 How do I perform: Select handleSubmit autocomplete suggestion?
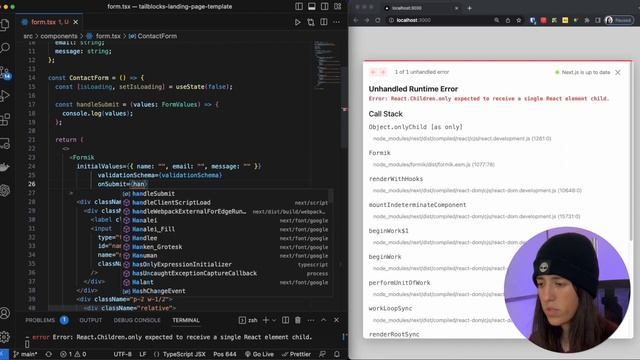point(226,193)
